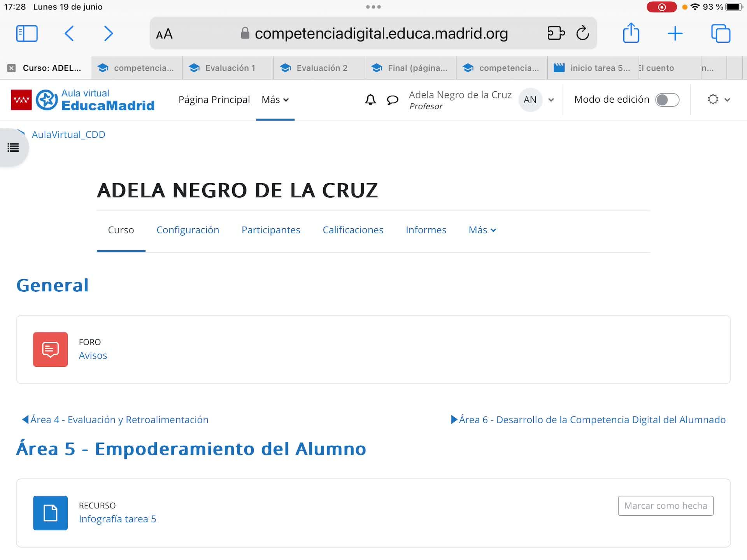
Task: Click the extensions puzzle icon in address bar
Action: click(556, 33)
